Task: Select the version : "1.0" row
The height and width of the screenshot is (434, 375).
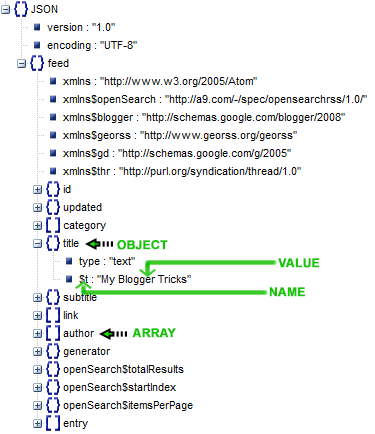Action: (x=81, y=27)
